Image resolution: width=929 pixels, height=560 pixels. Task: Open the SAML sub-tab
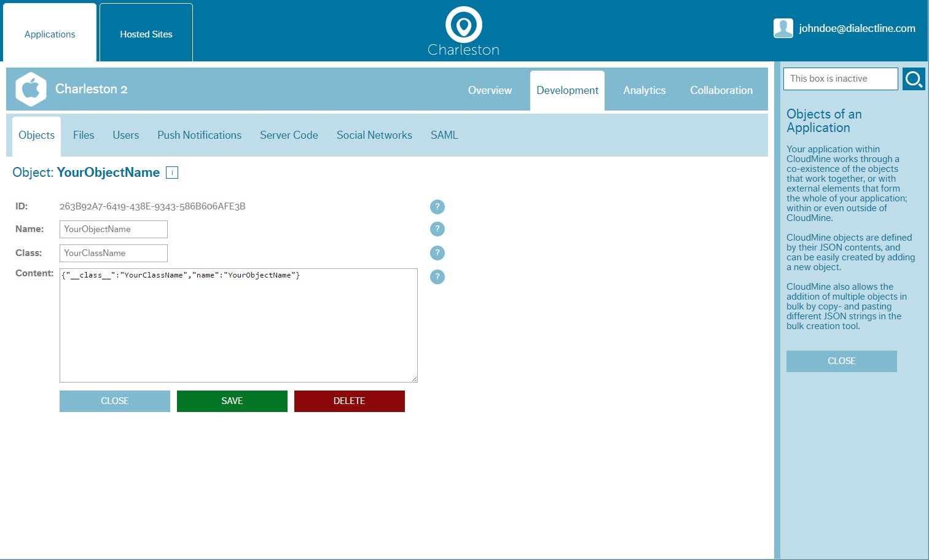click(444, 135)
